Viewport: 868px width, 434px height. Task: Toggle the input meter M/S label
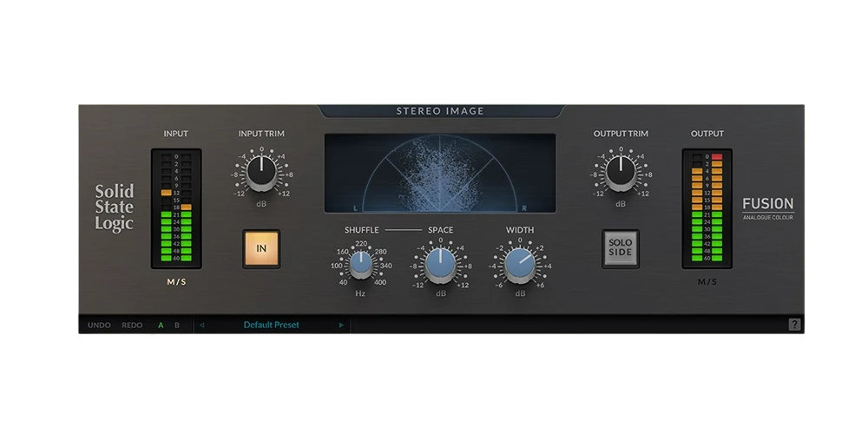point(176,282)
